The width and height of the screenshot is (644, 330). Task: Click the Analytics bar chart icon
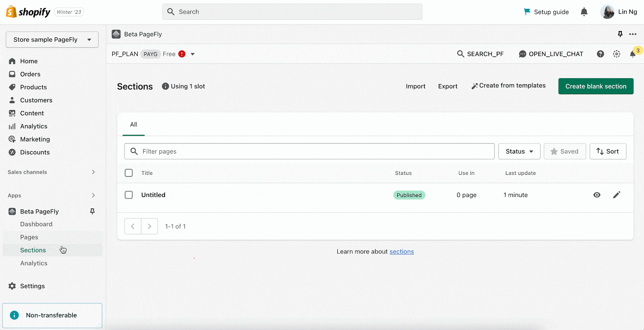(12, 126)
